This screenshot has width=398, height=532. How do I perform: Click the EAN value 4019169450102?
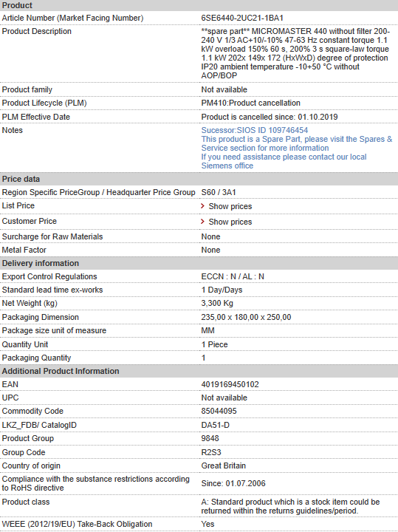tap(230, 384)
